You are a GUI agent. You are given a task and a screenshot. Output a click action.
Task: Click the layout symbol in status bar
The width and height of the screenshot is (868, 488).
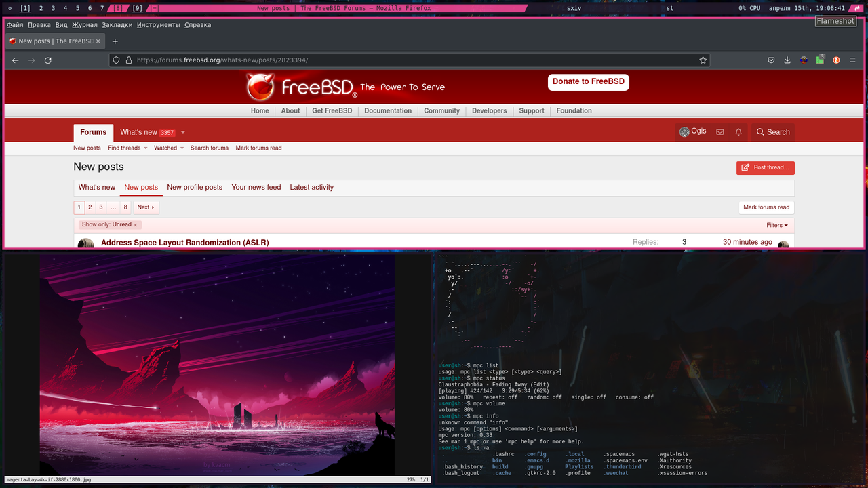click(155, 8)
